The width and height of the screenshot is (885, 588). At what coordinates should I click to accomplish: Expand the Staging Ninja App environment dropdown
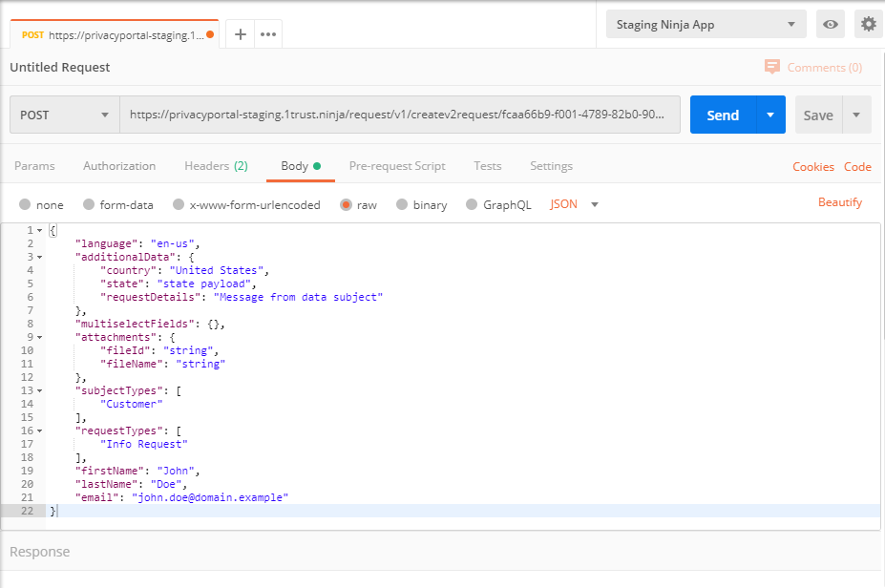click(706, 25)
